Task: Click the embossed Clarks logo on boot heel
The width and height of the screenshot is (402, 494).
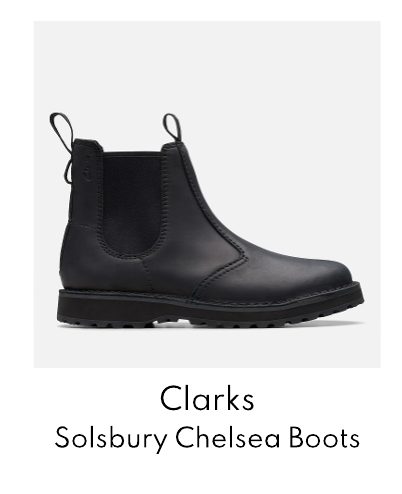Action: click(x=88, y=168)
